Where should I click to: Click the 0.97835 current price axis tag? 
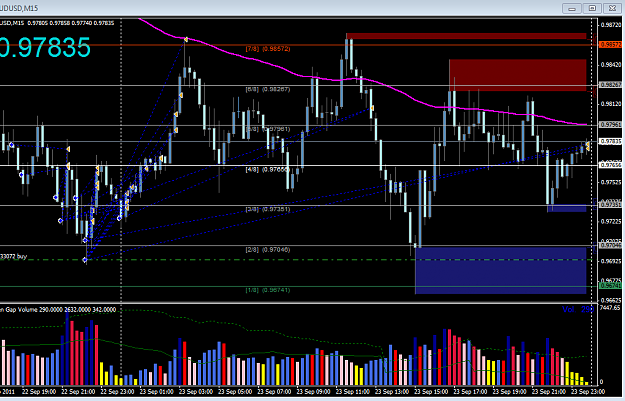click(x=610, y=141)
